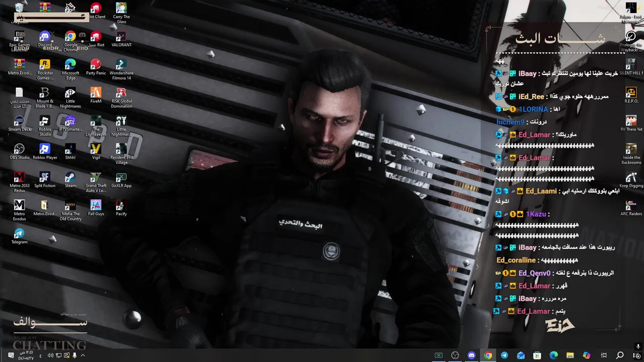Open the network tray icon
The image size is (644, 362).
point(59,355)
